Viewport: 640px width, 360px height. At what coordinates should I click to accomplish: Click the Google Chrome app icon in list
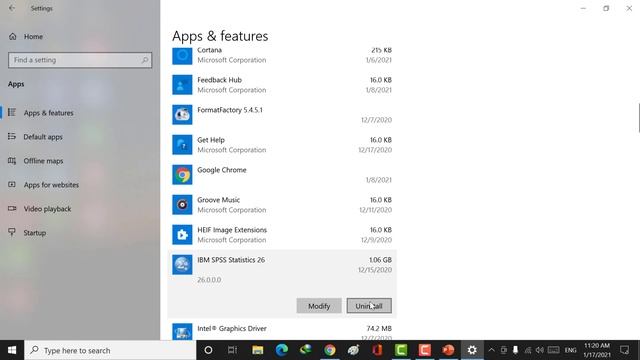[x=182, y=175]
